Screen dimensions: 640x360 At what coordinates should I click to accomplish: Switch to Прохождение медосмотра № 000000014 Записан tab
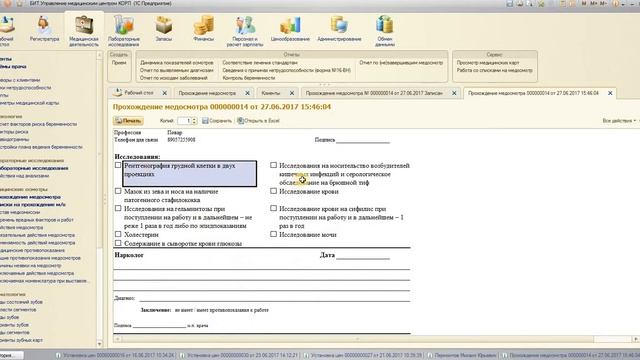point(374,93)
